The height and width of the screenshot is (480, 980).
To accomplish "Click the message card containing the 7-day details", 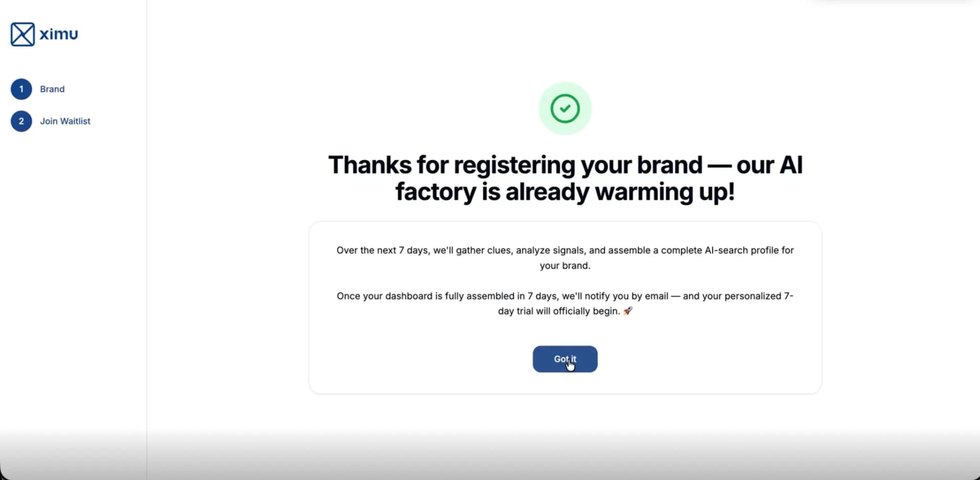I will 565,306.
